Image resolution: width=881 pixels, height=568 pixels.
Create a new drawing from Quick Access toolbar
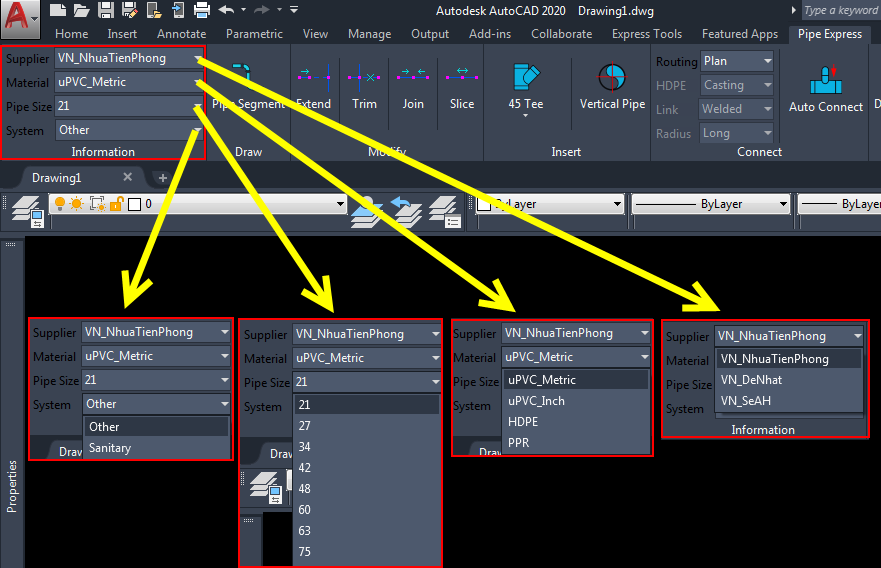[57, 10]
